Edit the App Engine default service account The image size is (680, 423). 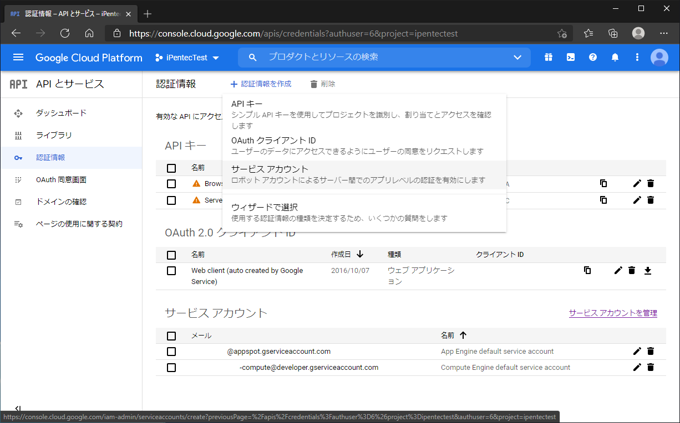[637, 351]
